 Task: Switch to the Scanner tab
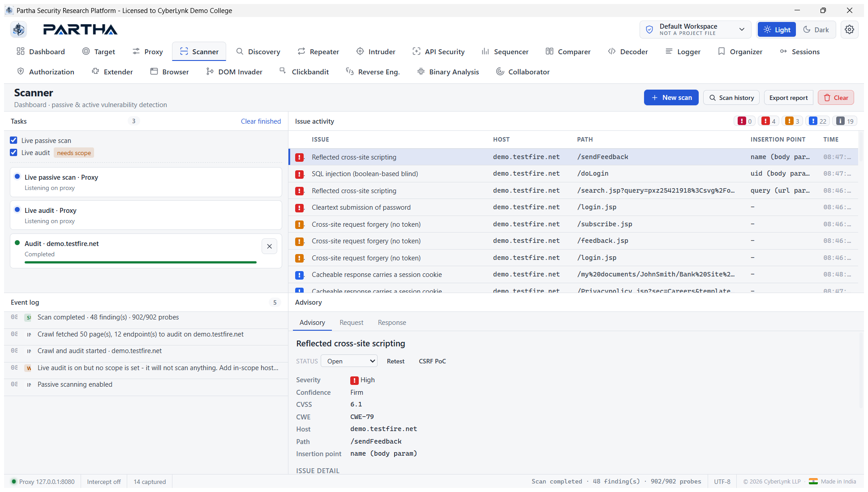point(199,52)
